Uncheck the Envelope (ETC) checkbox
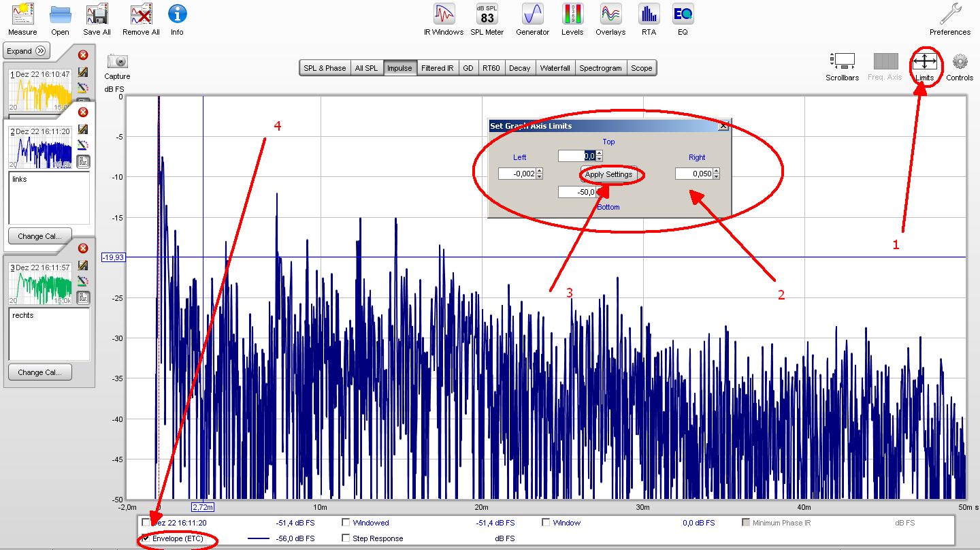980x550 pixels. pyautogui.click(x=146, y=538)
